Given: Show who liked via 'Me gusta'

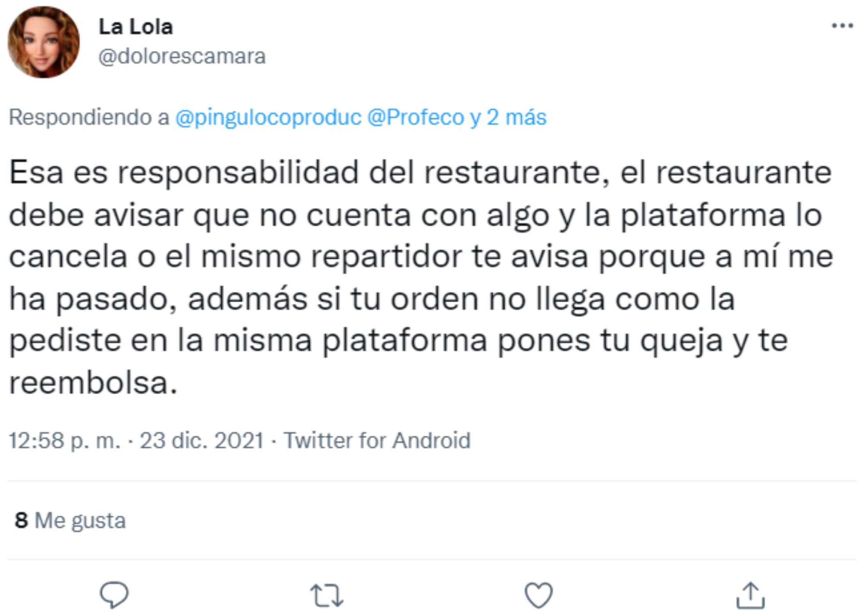Looking at the screenshot, I should pos(80,521).
